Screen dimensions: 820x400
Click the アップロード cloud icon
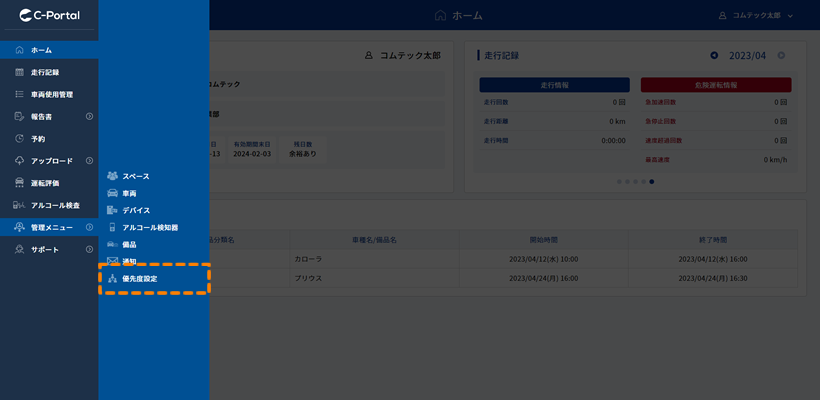click(x=19, y=161)
